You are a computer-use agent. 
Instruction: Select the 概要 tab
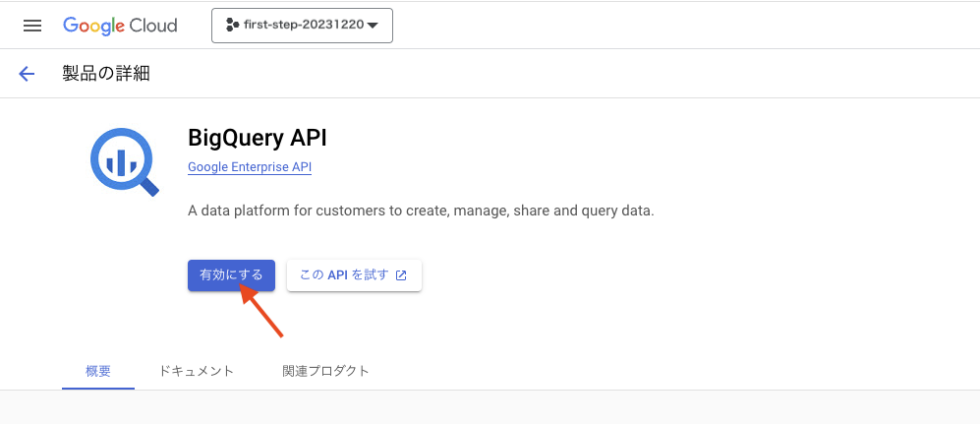[x=98, y=371]
